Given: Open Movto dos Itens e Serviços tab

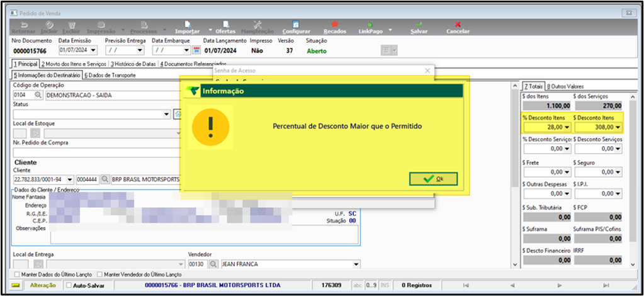Looking at the screenshot, I should (x=74, y=64).
